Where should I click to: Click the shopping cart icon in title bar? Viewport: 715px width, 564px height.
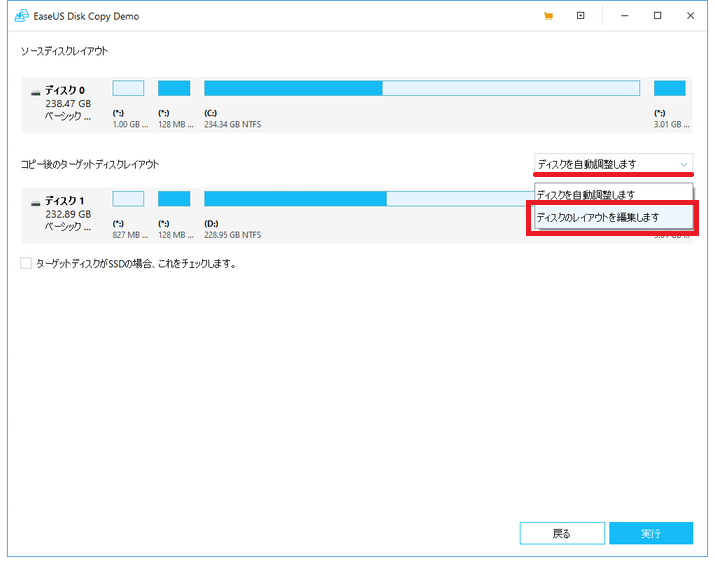coord(548,16)
